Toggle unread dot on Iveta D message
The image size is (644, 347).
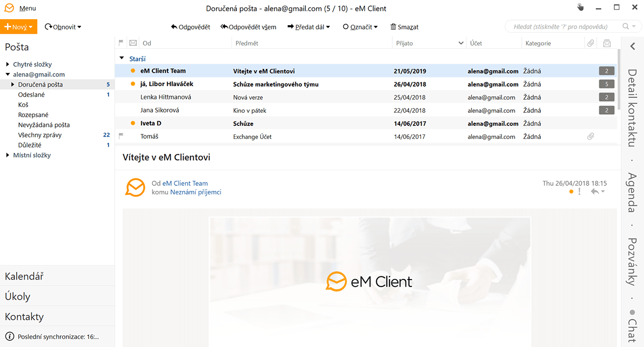pos(133,123)
